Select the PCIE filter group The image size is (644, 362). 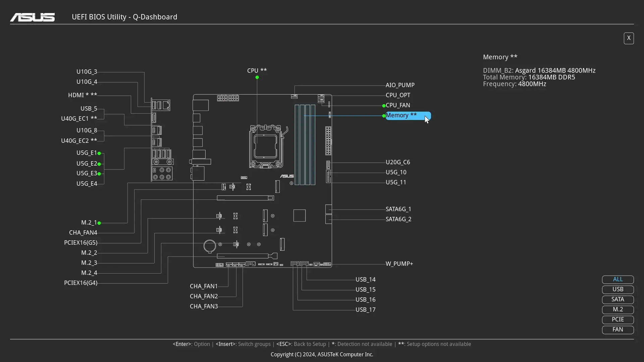(x=618, y=320)
